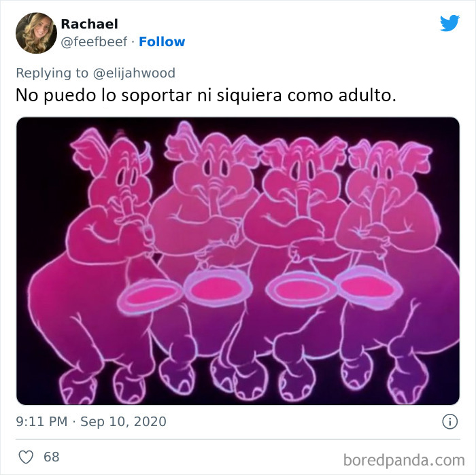Click the 'Replying to' label
The width and height of the screenshot is (476, 475).
point(52,73)
